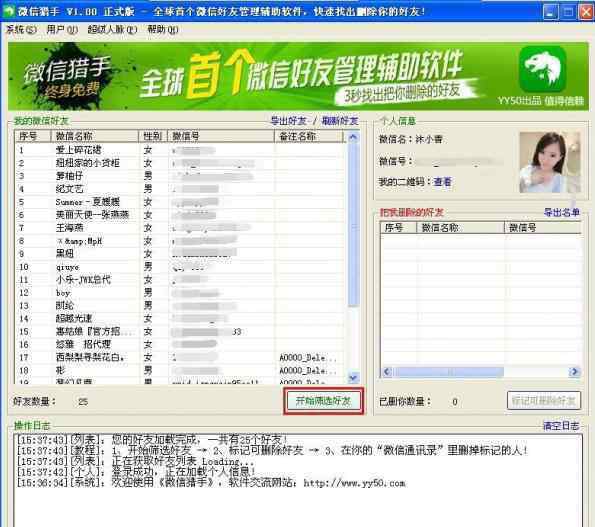This screenshot has width=595, height=527.
Task: Click the profile photo thumbnail
Action: (550, 162)
